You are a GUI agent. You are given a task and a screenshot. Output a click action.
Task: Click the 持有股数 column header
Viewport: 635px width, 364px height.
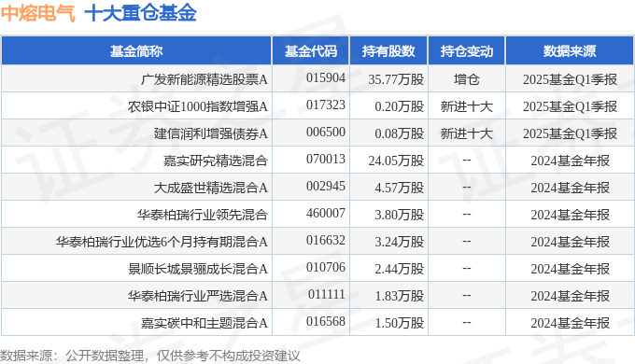point(388,51)
